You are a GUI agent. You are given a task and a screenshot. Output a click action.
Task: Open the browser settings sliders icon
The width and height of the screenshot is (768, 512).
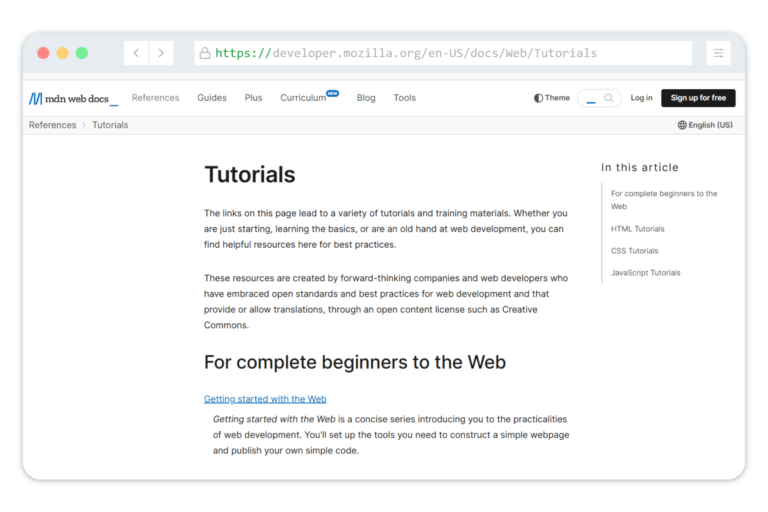click(719, 53)
